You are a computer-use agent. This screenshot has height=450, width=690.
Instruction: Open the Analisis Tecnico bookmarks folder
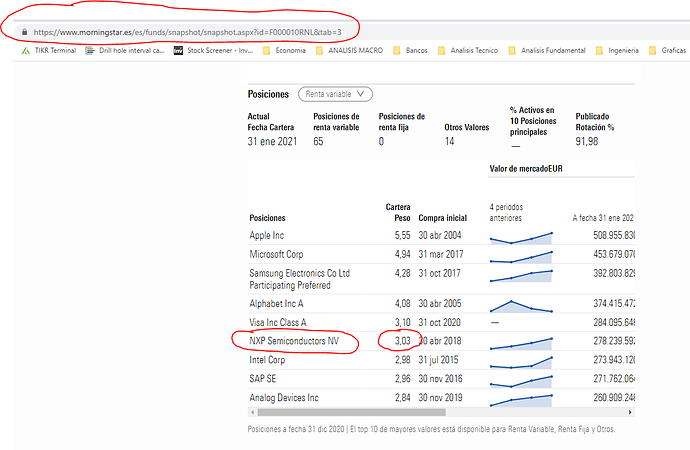click(468, 51)
